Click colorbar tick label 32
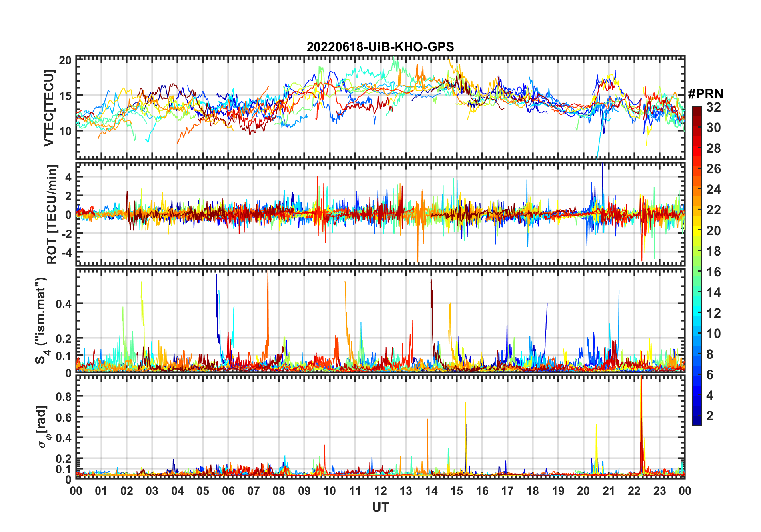The image size is (761, 532). [713, 107]
